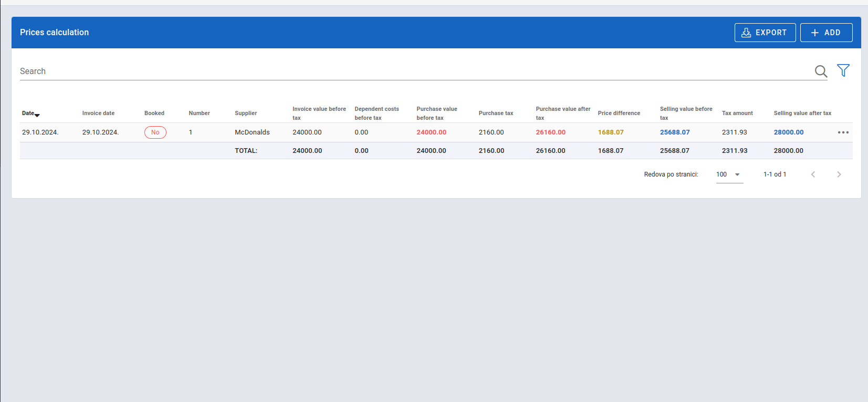Viewport: 868px width, 402px height.
Task: Click the 2160.00 purchase tax in McDonalds row
Action: [x=491, y=132]
